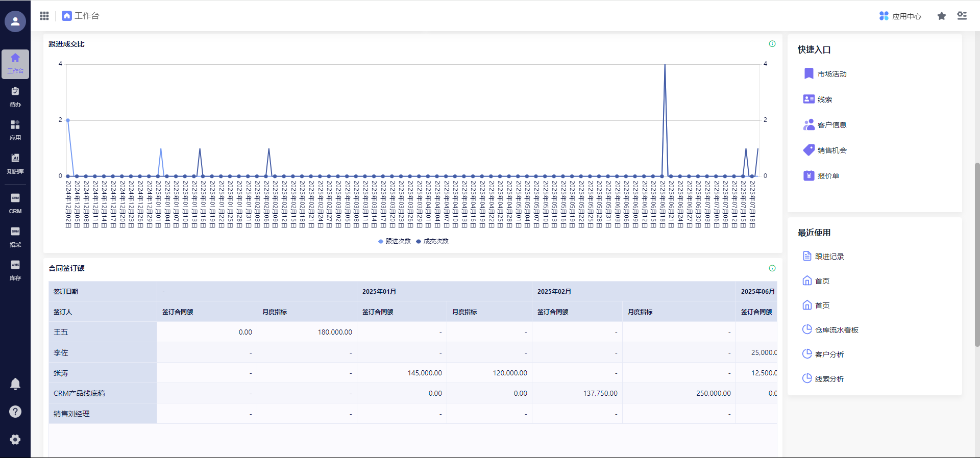Open 待办 in the sidebar
This screenshot has width=980, height=458.
(15, 97)
